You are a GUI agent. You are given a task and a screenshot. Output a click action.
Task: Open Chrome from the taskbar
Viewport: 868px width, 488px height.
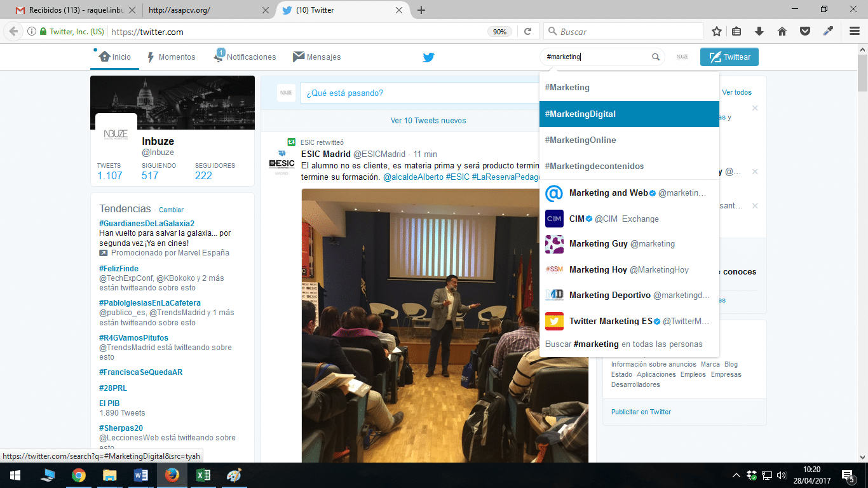(78, 475)
